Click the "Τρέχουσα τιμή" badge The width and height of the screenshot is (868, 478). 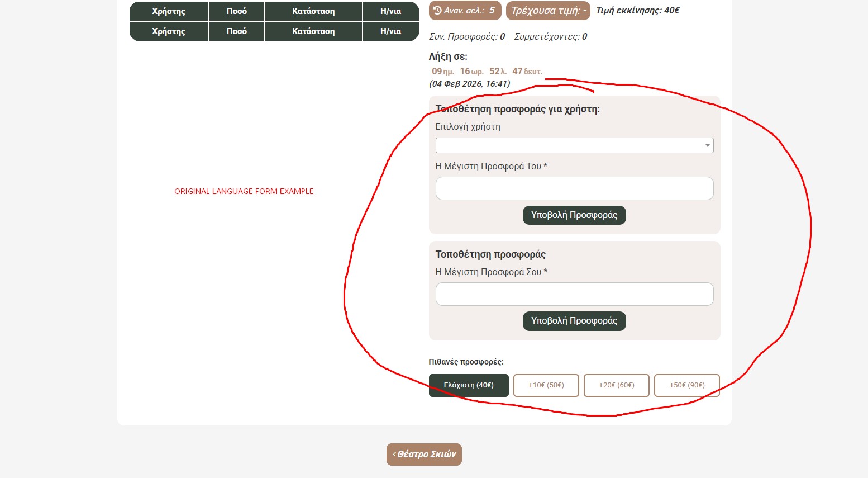pyautogui.click(x=547, y=11)
